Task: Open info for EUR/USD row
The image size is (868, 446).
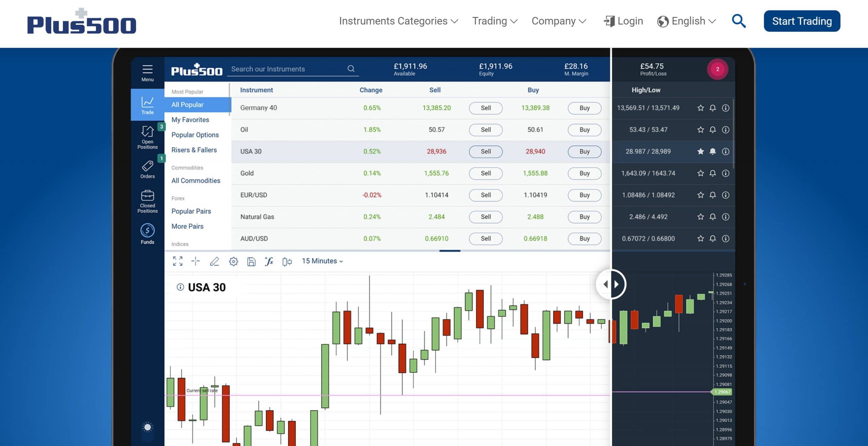Action: tap(726, 195)
